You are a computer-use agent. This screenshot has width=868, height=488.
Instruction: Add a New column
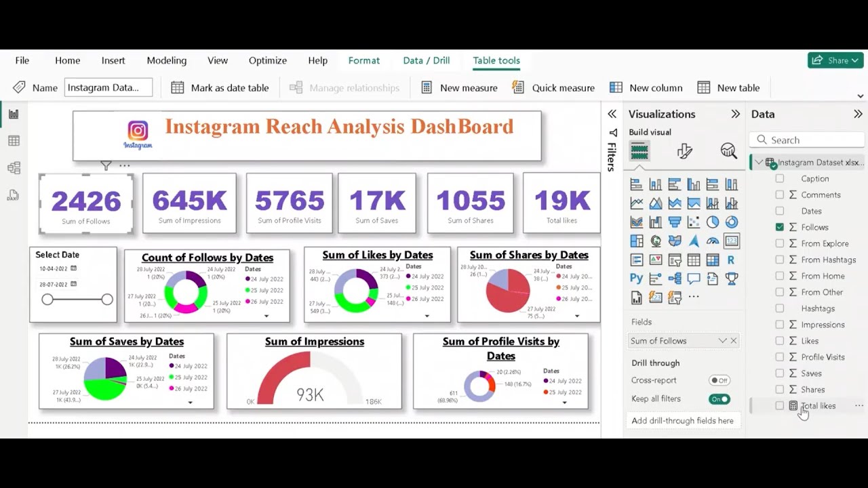(x=646, y=87)
